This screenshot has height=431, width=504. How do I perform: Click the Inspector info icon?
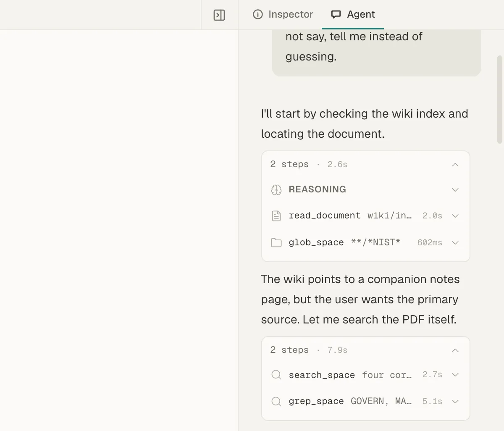click(258, 14)
